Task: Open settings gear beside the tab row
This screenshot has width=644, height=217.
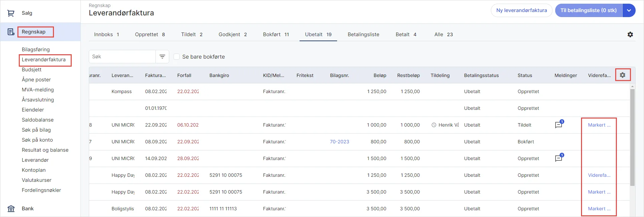Action: (630, 34)
